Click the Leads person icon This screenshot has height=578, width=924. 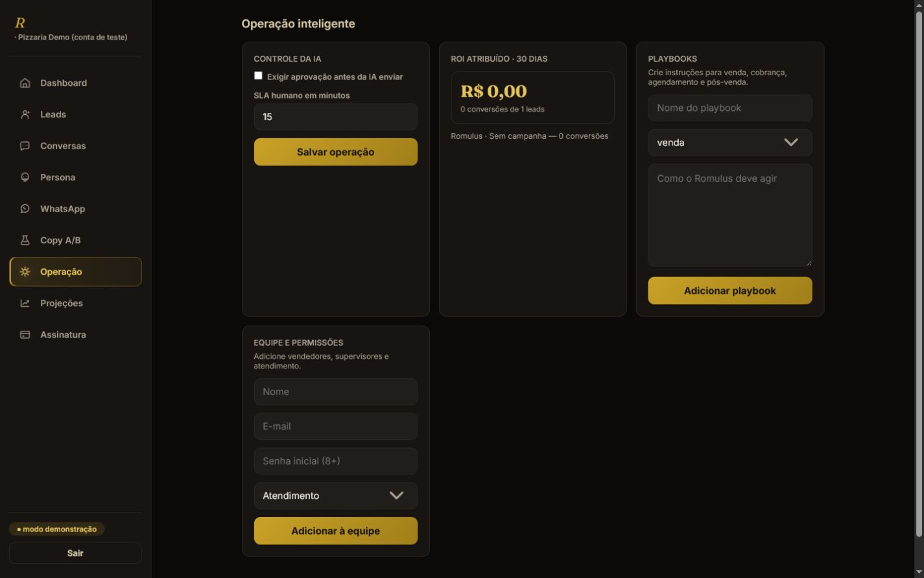(25, 114)
